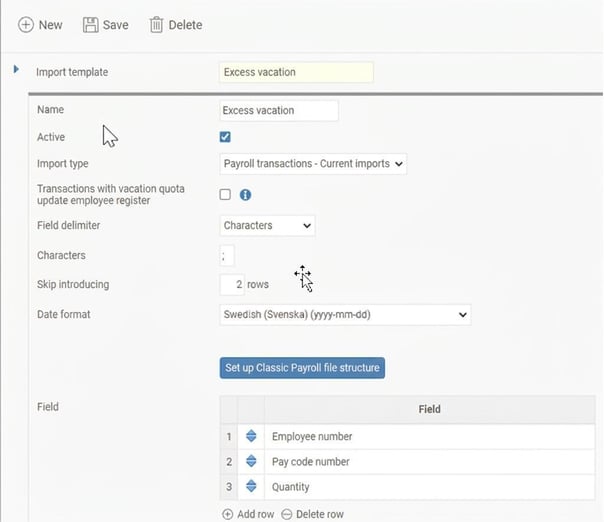Click the New button label

50,25
